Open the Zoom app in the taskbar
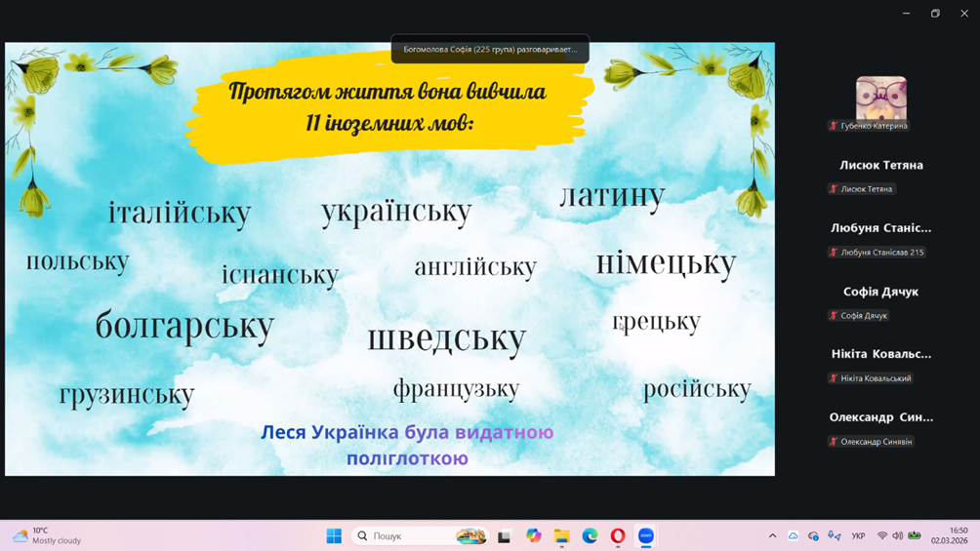The height and width of the screenshot is (551, 980). (646, 535)
